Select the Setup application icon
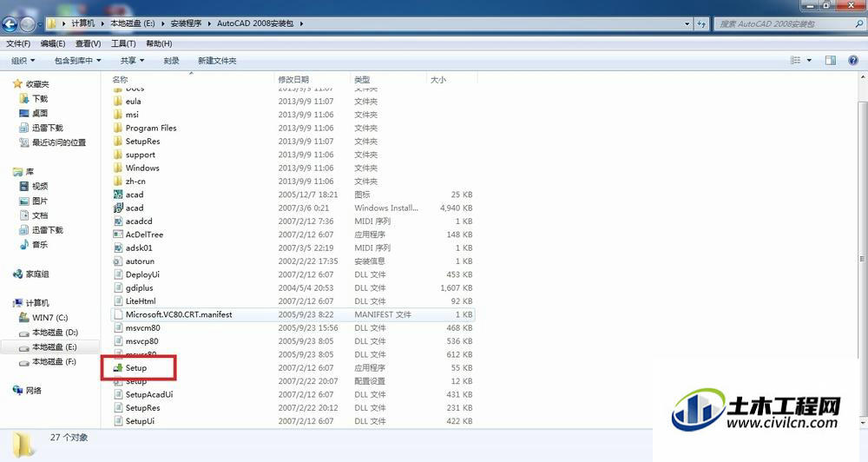This screenshot has width=868, height=462. [x=118, y=368]
